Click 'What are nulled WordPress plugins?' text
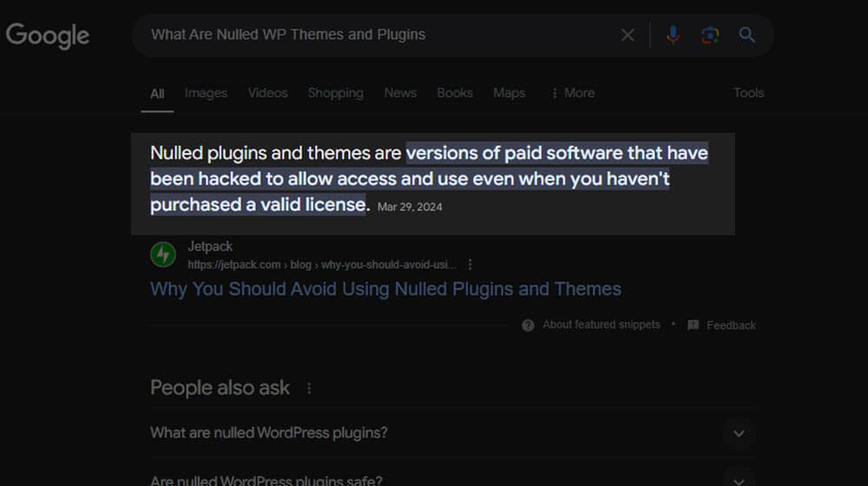 pos(268,433)
